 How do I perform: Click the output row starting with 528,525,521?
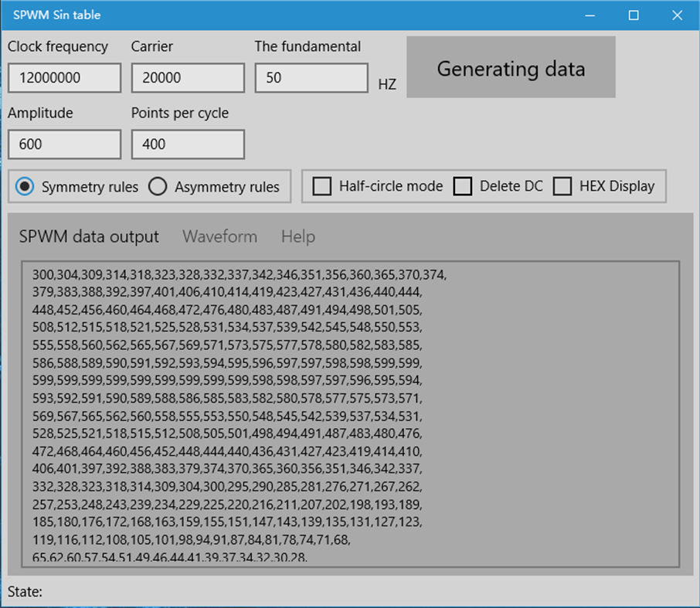[x=227, y=433]
